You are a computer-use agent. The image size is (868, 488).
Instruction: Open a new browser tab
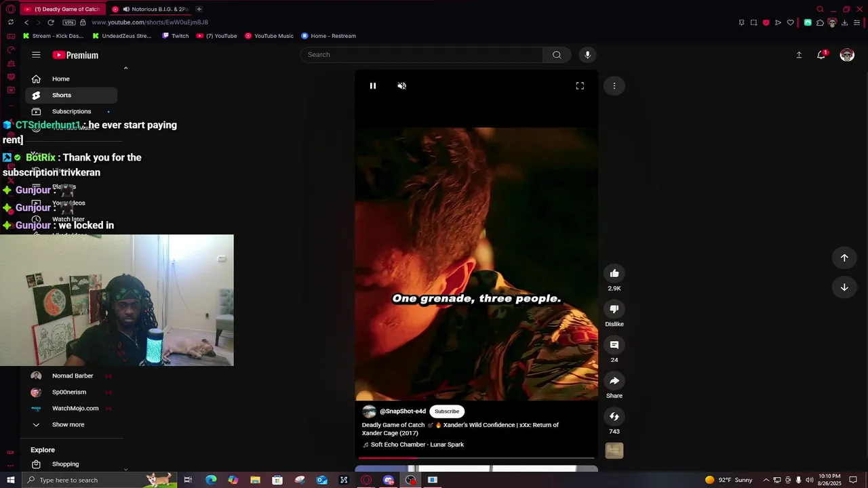click(x=199, y=9)
